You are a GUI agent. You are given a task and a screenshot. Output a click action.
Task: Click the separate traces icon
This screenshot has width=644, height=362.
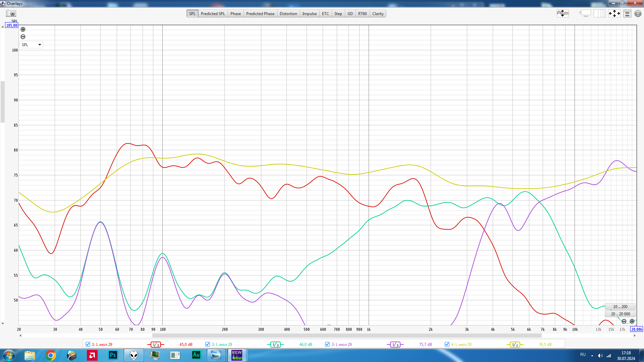coord(562,13)
